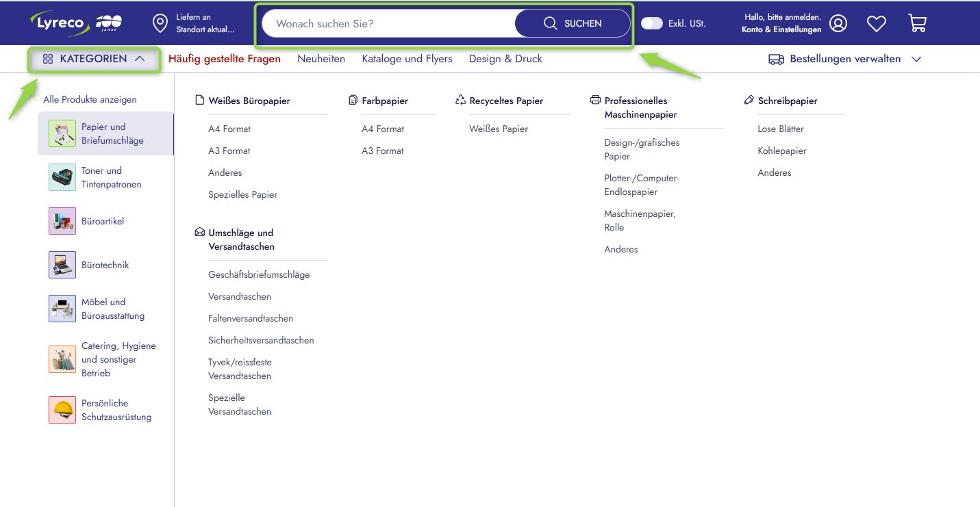Expand Bestellungen verwalten dropdown

pos(845,59)
